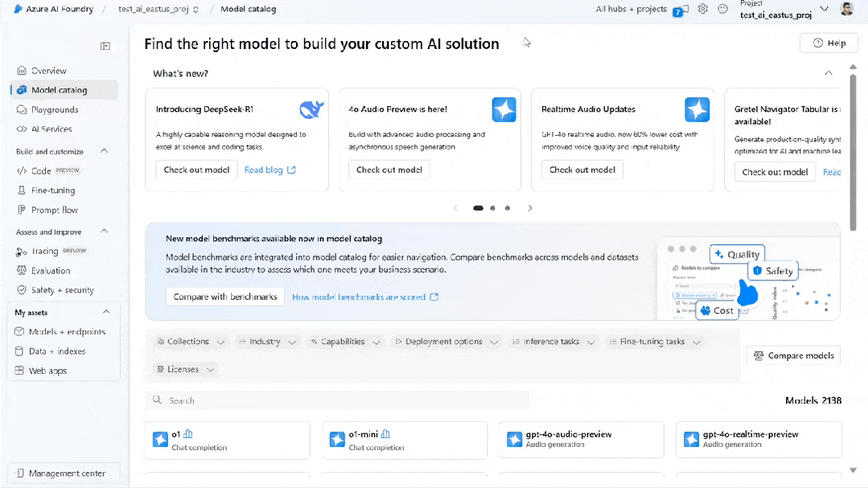
Task: Click benchmark chart icon on o1 card
Action: coord(188,434)
